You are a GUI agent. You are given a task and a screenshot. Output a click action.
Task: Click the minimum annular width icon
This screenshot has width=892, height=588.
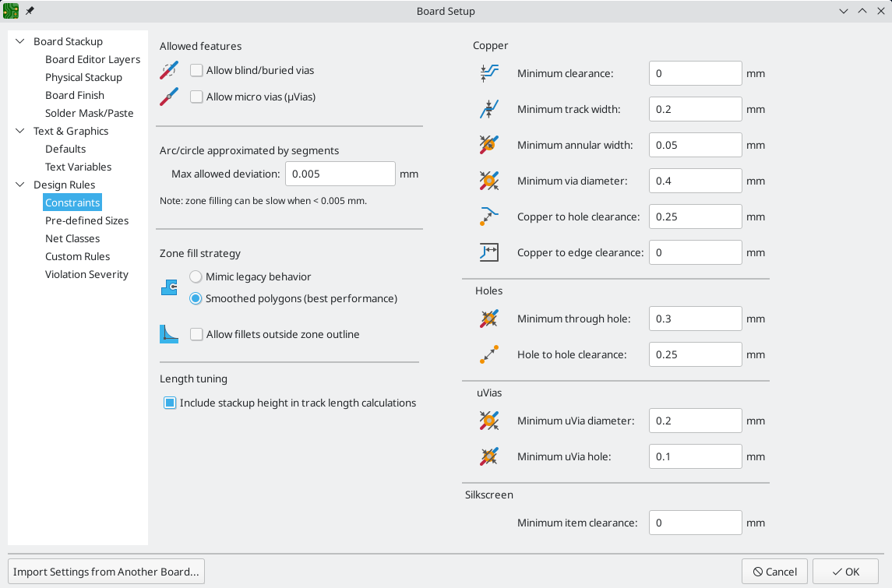click(x=489, y=145)
